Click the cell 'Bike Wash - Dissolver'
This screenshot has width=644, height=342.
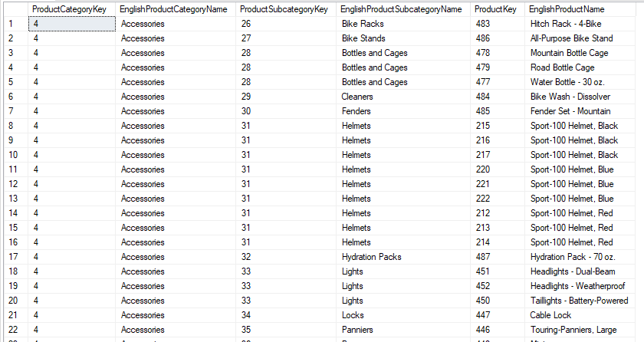pos(580,97)
